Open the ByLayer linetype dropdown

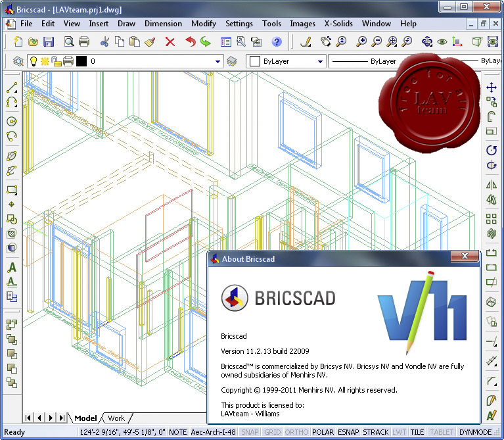(363, 61)
